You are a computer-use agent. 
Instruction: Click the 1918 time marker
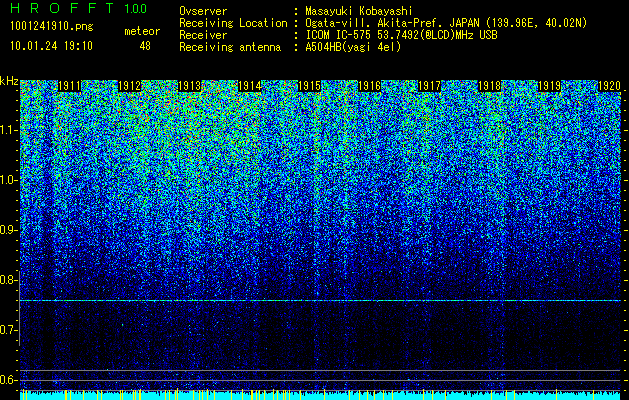pyautogui.click(x=489, y=86)
